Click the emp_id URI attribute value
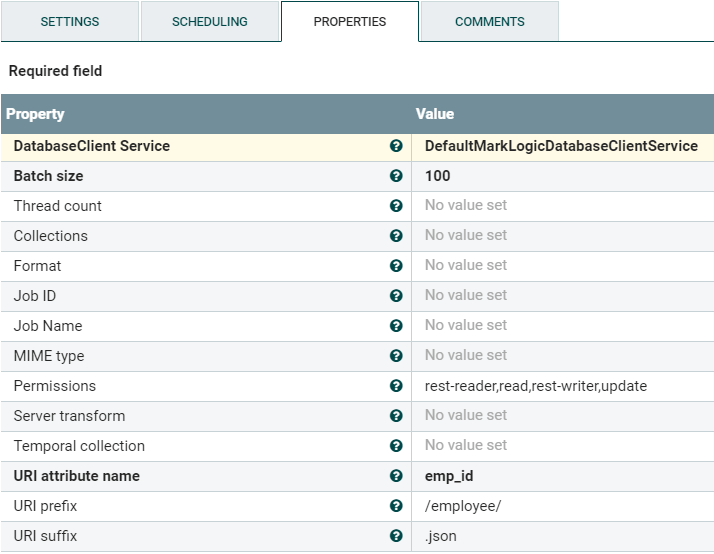This screenshot has width=714, height=554. pos(449,476)
